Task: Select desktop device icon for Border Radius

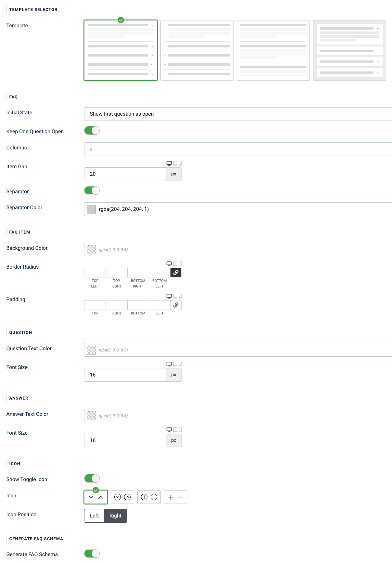Action: pyautogui.click(x=169, y=264)
